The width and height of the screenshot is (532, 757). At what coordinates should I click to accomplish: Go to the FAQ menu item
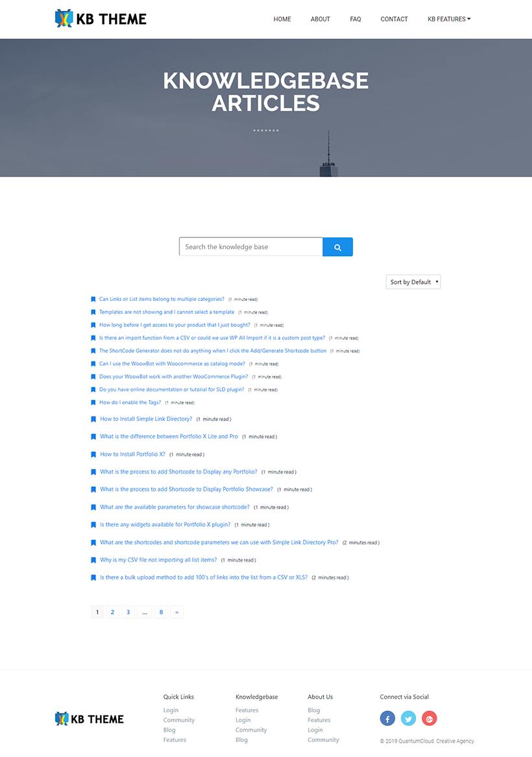[x=356, y=19]
